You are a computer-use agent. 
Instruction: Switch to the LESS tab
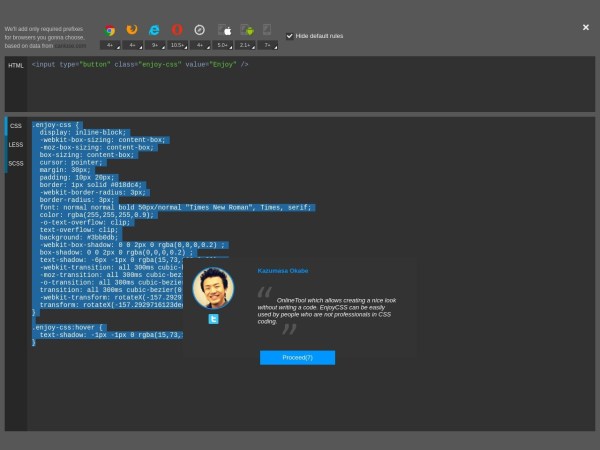point(16,145)
